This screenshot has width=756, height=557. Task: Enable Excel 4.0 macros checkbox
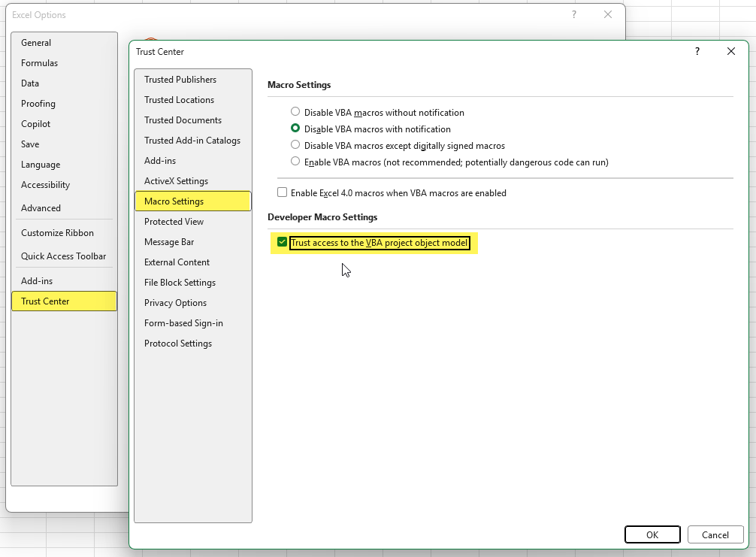[x=282, y=192]
